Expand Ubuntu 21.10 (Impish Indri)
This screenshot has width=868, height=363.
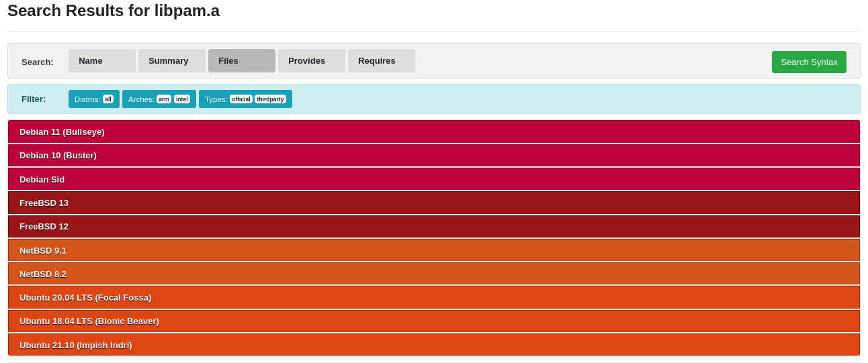(x=434, y=345)
